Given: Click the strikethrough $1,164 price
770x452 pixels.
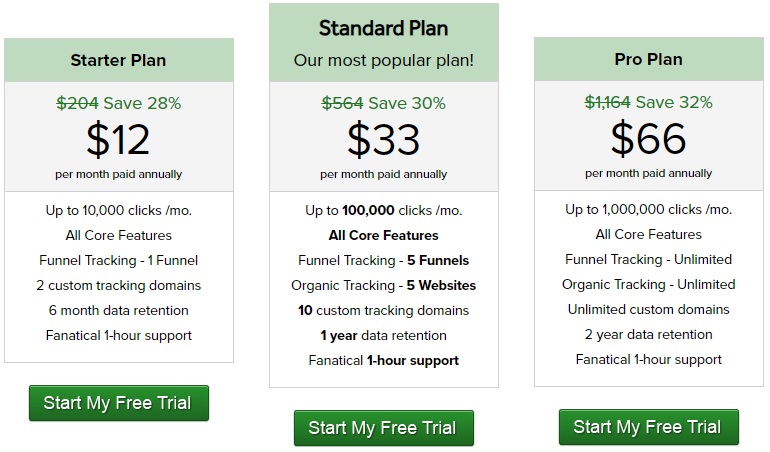Looking at the screenshot, I should click(607, 102).
